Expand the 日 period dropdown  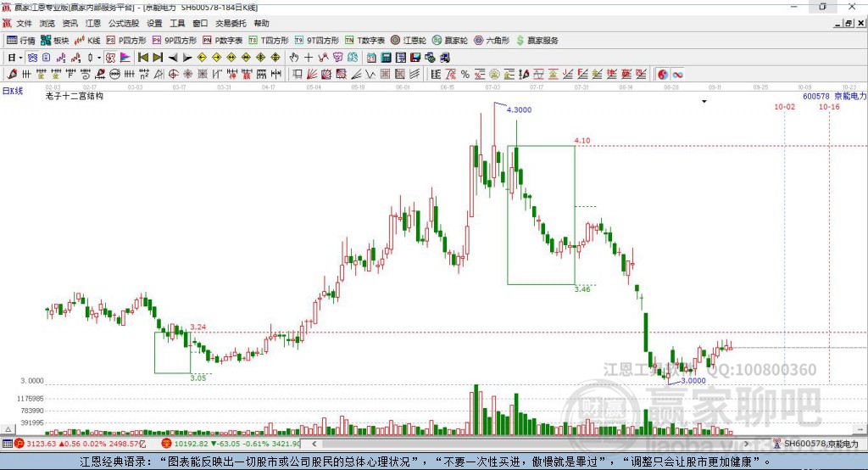[20, 58]
